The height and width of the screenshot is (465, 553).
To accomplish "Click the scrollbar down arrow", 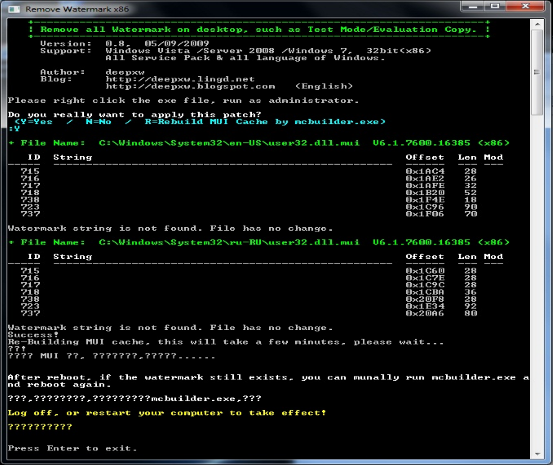I will (537, 454).
